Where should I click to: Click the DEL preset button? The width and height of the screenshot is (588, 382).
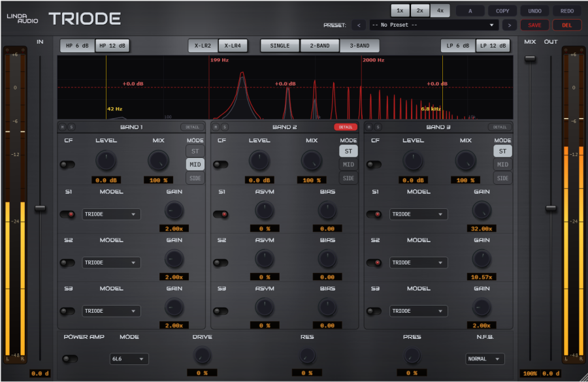pyautogui.click(x=567, y=25)
